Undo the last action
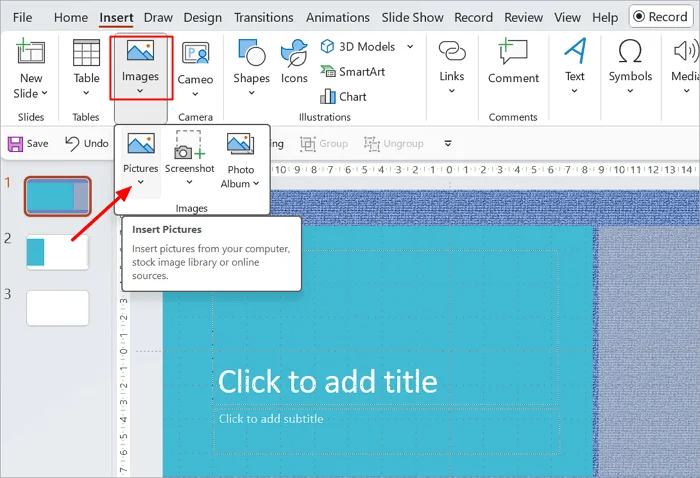The image size is (700, 478). [x=87, y=143]
